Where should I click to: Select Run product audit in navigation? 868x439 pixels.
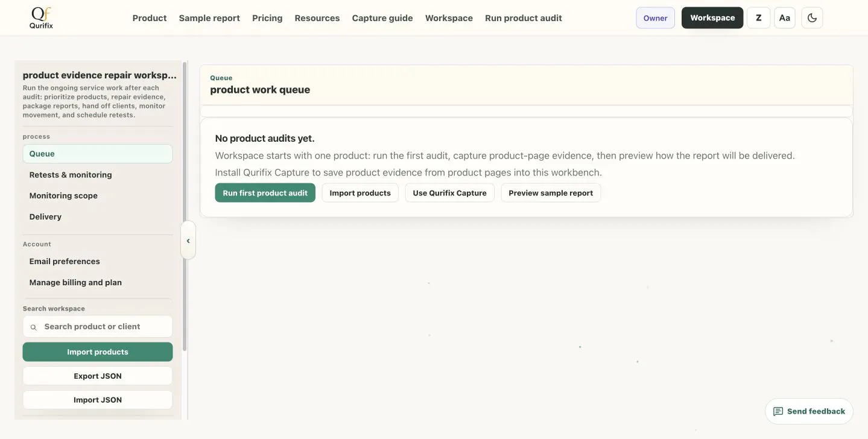[524, 18]
